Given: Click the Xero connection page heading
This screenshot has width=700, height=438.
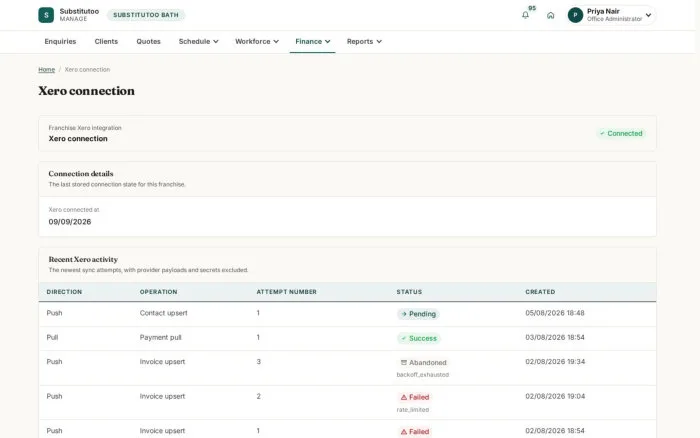Looking at the screenshot, I should tap(86, 91).
